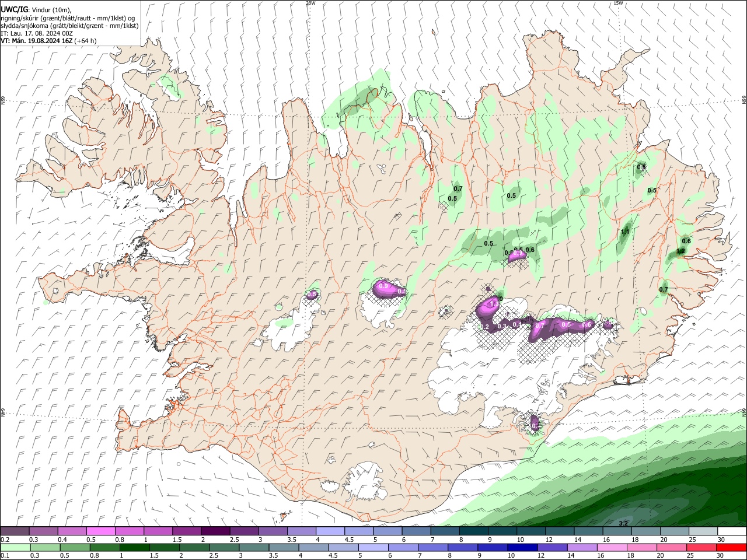Select the 'slydda/snjókoma' legend description line
Viewport: 747px width, 560px height.
(69, 26)
